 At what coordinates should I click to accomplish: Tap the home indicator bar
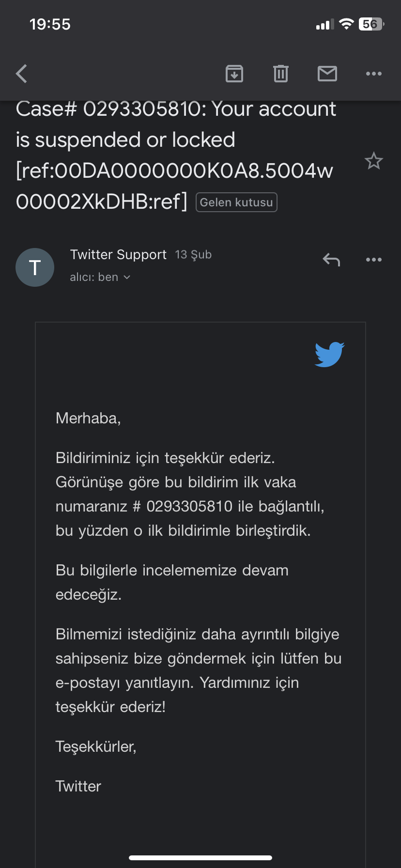[x=200, y=858]
